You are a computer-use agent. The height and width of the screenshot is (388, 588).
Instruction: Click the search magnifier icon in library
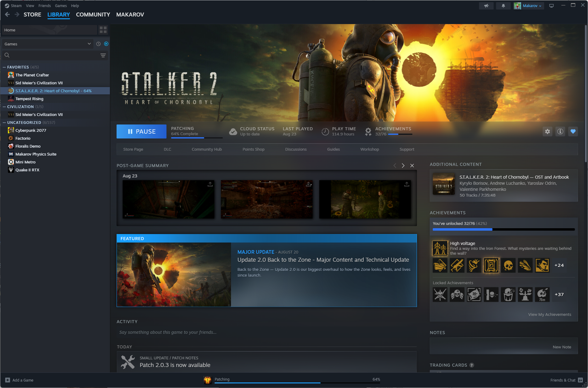(7, 55)
